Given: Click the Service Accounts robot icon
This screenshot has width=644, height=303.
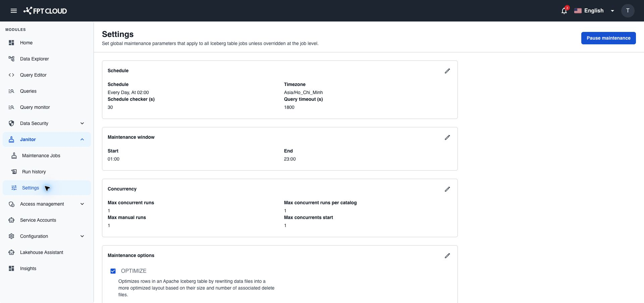Looking at the screenshot, I should 11,220.
